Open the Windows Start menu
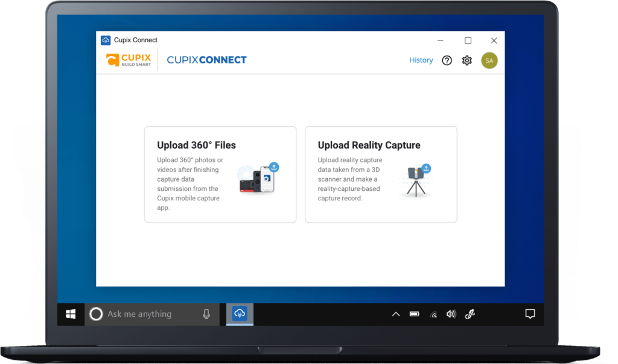This screenshot has height=364, width=618. pyautogui.click(x=71, y=314)
